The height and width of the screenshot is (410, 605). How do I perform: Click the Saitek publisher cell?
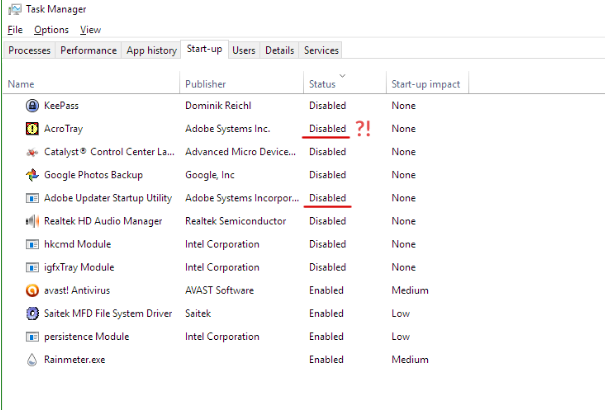click(198, 314)
